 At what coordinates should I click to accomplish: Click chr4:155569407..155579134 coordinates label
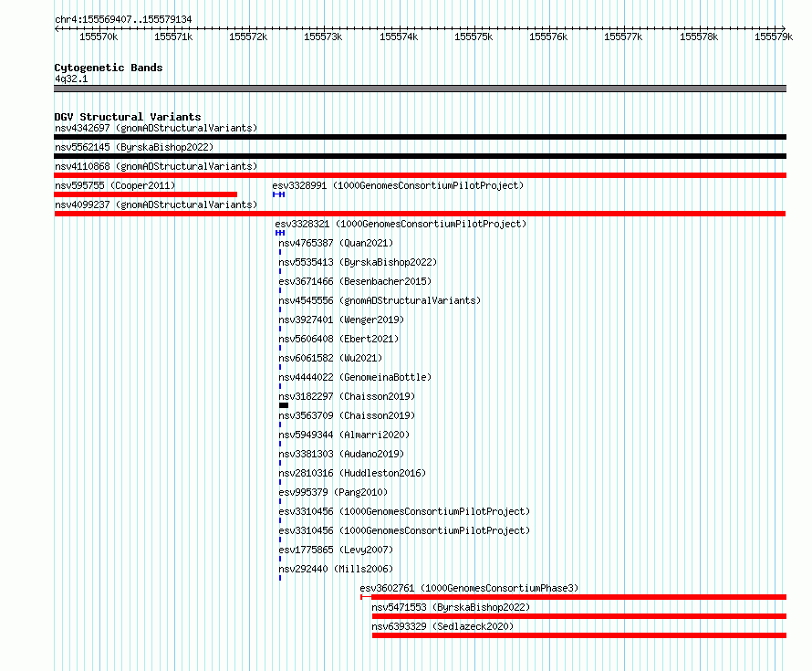(x=123, y=19)
